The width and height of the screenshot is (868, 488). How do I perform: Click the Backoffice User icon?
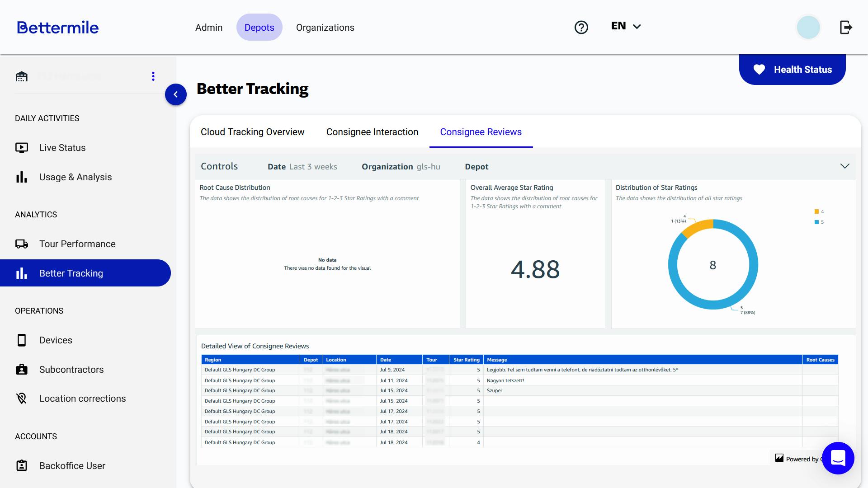point(22,466)
